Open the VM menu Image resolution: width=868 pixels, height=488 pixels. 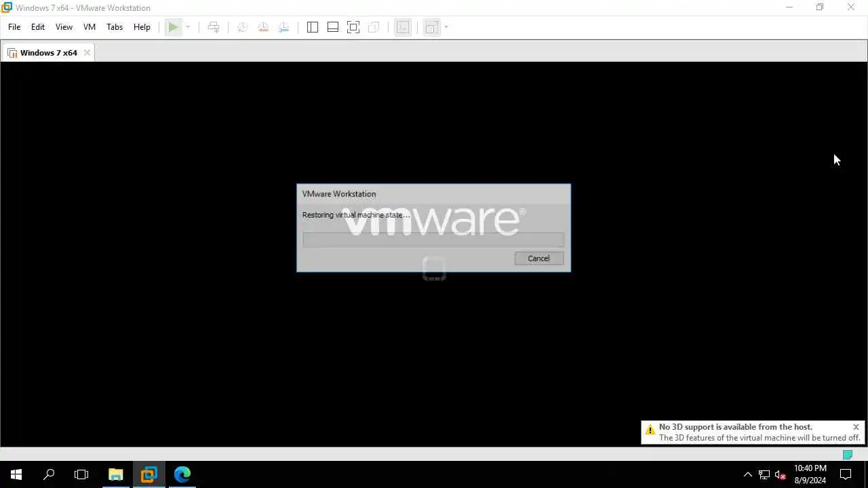point(90,27)
